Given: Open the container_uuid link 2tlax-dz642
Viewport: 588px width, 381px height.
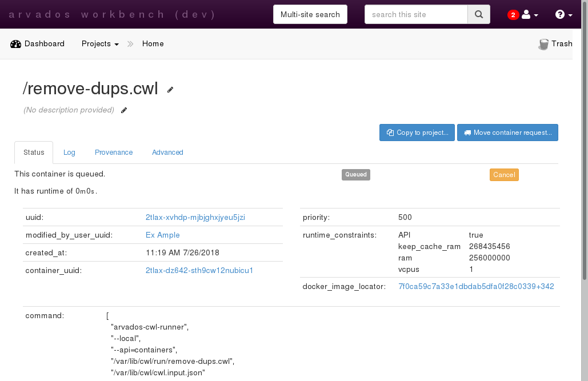Looking at the screenshot, I should (199, 270).
